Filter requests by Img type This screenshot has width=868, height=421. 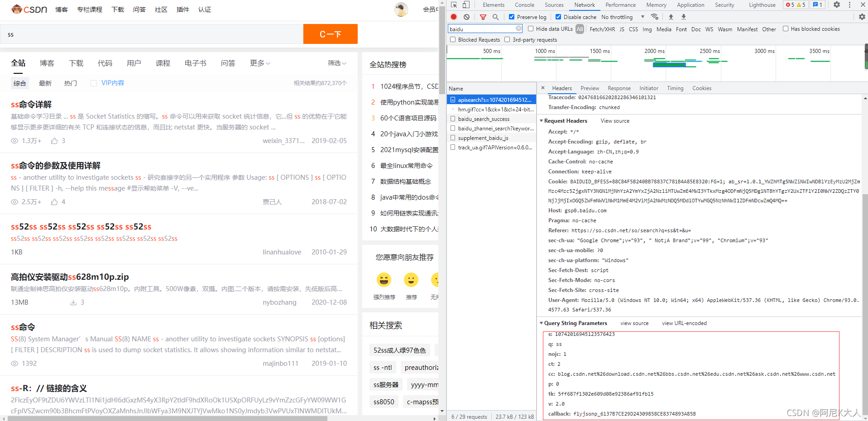click(647, 29)
